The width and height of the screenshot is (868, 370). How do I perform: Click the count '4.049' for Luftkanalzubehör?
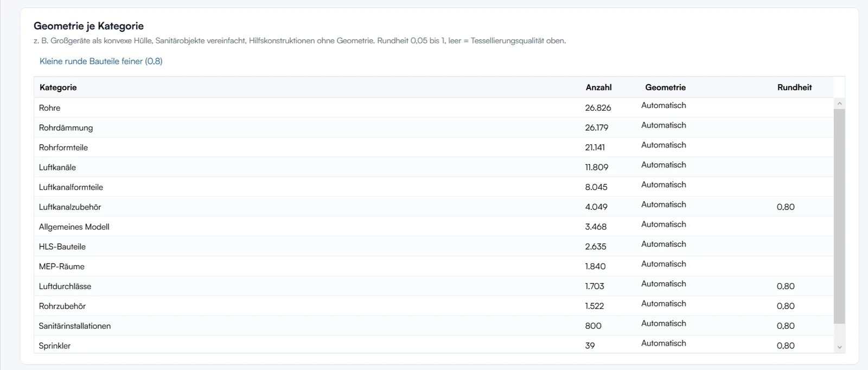596,207
